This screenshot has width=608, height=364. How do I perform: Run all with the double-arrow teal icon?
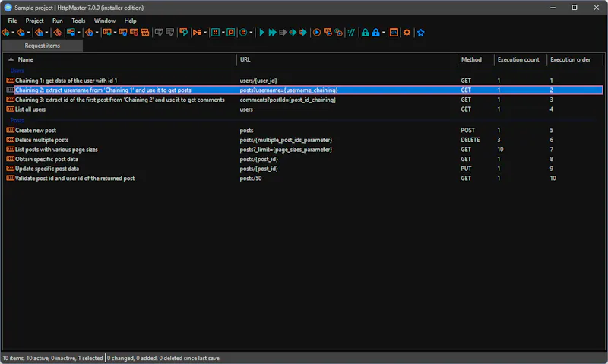(x=273, y=33)
